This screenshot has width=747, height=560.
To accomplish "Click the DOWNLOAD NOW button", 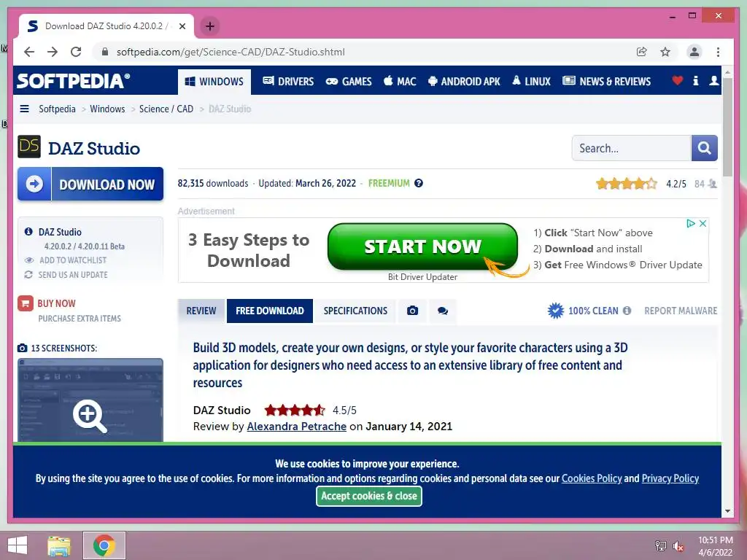I will point(90,184).
